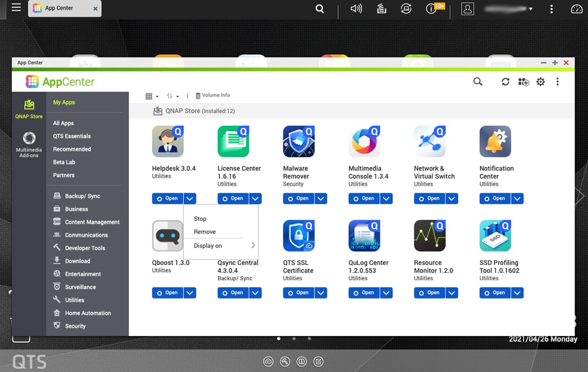Click the QuLog Center app icon
This screenshot has width=588, height=372.
(364, 236)
